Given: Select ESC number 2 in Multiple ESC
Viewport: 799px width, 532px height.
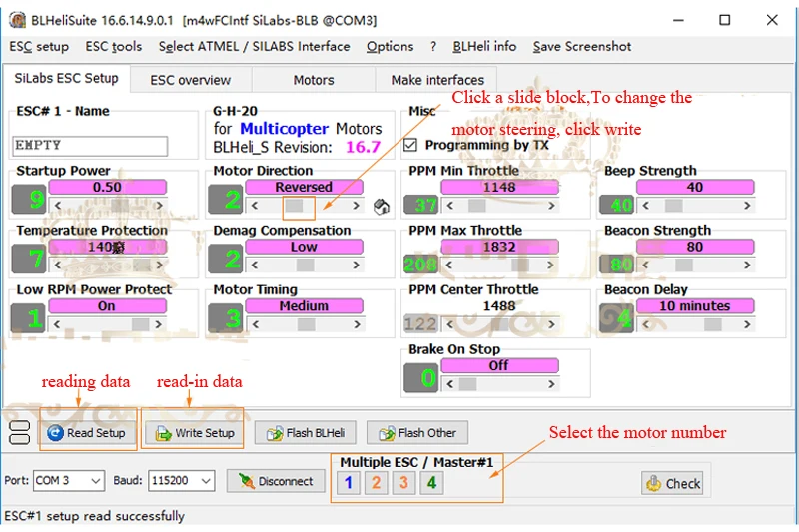Looking at the screenshot, I should pos(377,483).
